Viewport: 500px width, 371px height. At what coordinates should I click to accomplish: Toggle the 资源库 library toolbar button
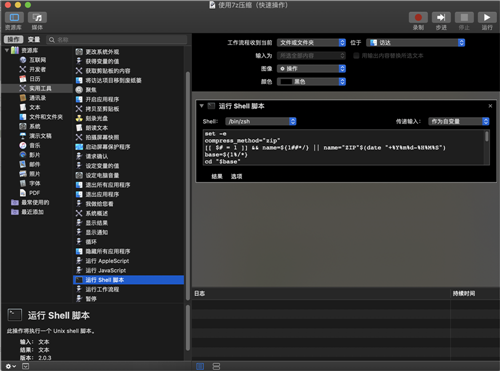[14, 17]
